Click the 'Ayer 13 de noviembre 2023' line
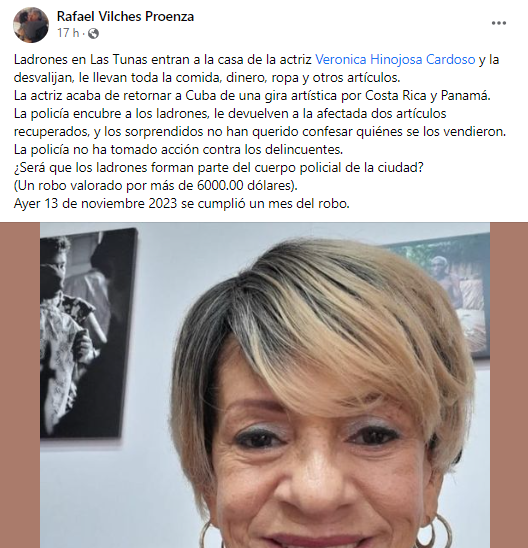Viewport: 528px width, 548px height. point(182,203)
